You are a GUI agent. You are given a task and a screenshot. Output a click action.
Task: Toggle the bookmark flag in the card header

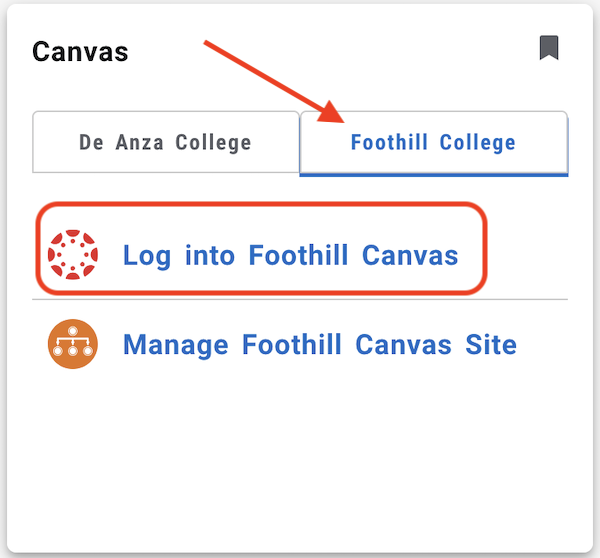pyautogui.click(x=548, y=48)
